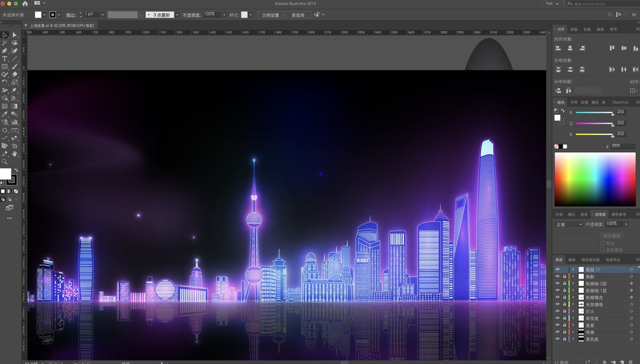Select the Direct Selection tool

point(15,35)
